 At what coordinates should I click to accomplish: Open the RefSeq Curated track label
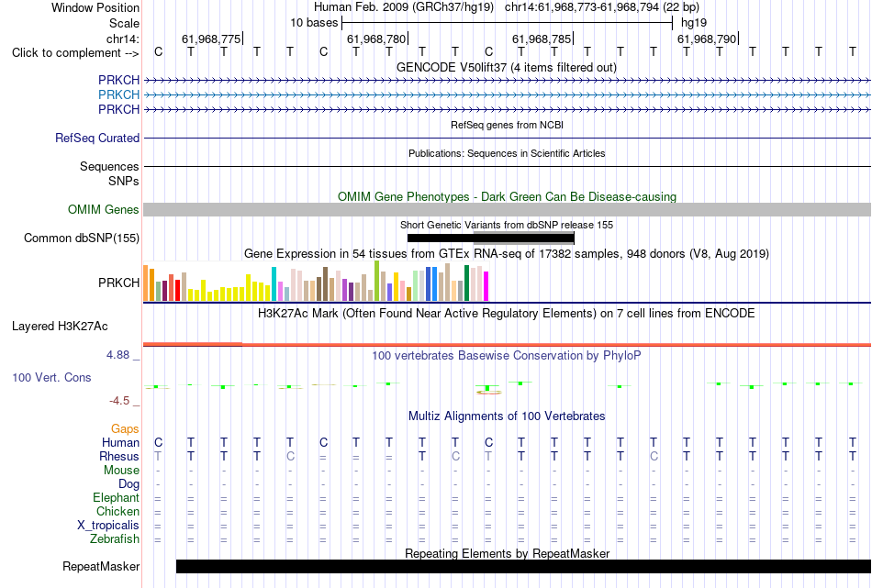pyautogui.click(x=96, y=138)
